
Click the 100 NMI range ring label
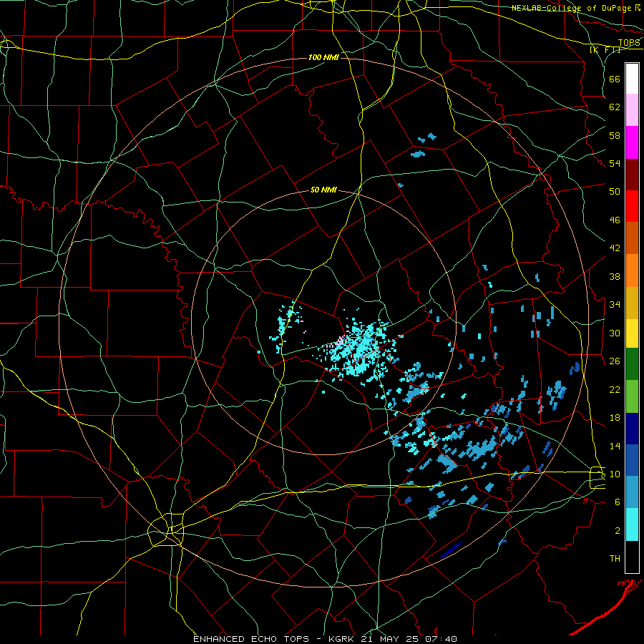[323, 57]
